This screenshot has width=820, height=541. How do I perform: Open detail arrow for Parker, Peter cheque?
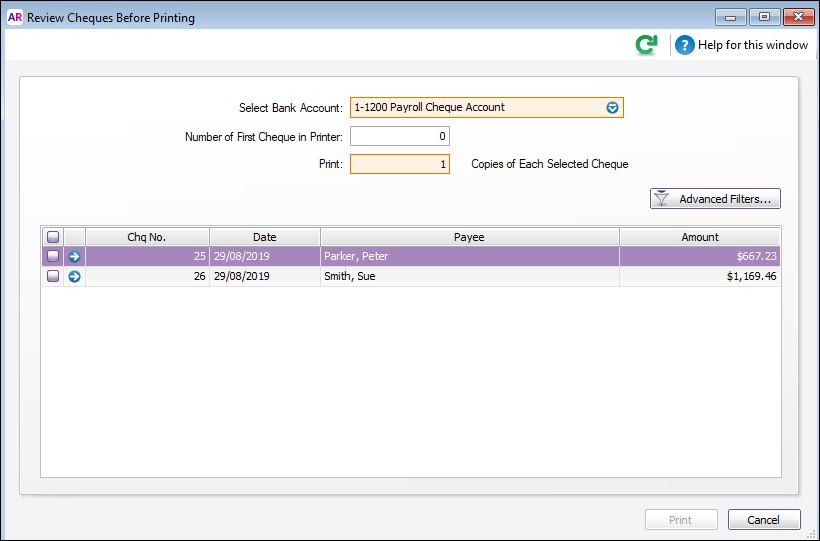click(x=74, y=257)
